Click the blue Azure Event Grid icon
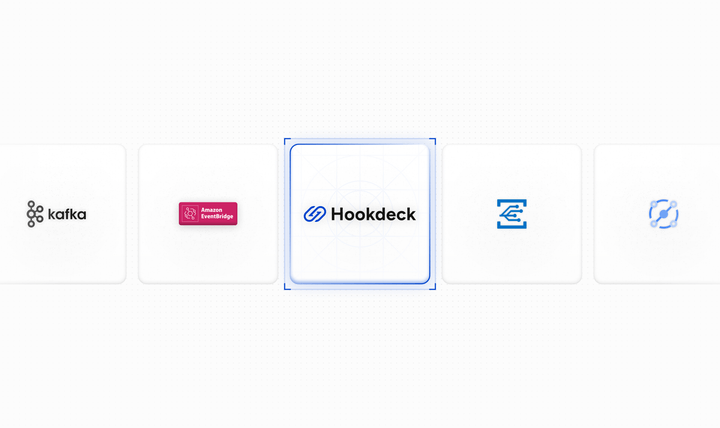The width and height of the screenshot is (720, 428). click(512, 214)
